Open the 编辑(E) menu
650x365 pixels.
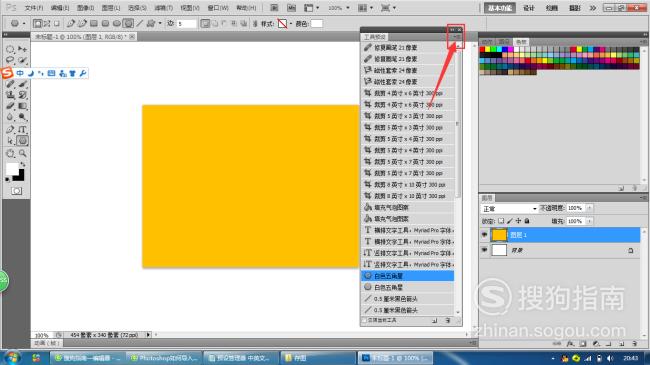[60, 8]
